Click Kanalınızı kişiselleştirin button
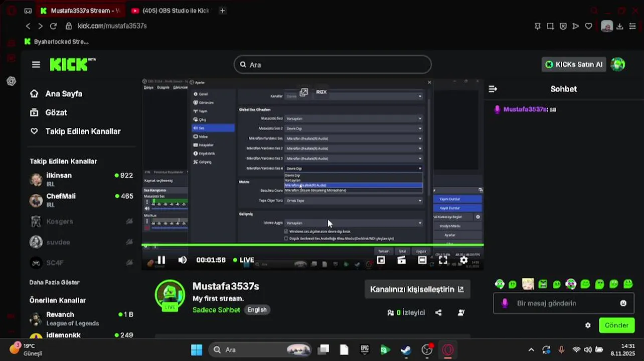Screen dimensions: 644x361 tap(417, 289)
